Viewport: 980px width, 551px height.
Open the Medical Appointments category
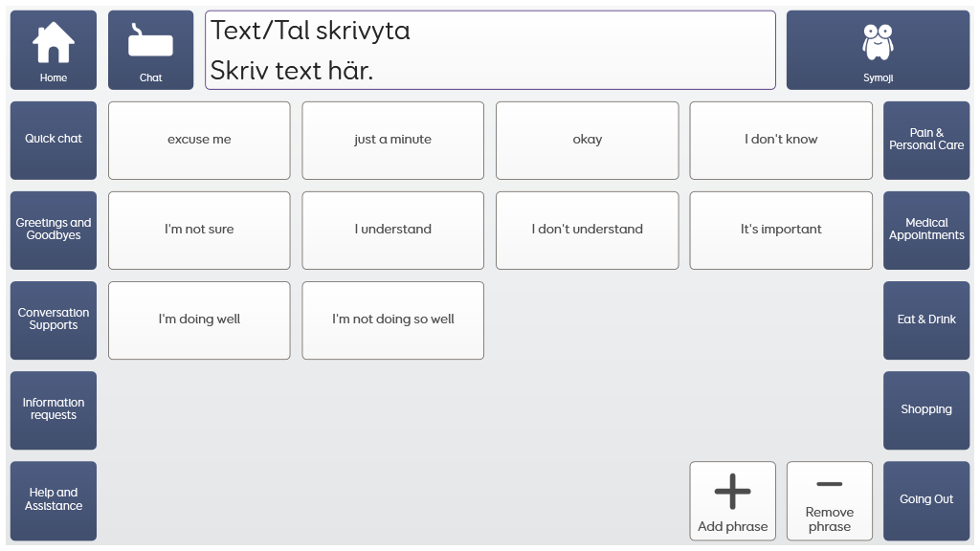pyautogui.click(x=925, y=230)
